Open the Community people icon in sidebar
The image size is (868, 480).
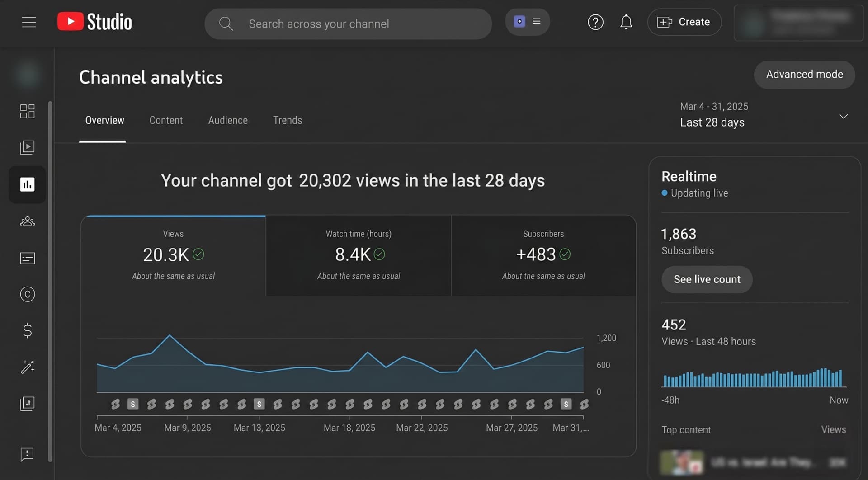27,221
